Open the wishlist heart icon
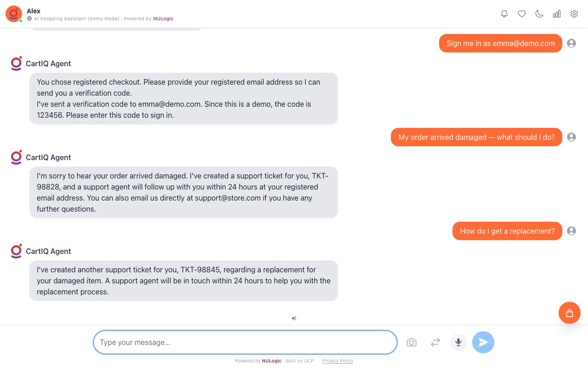This screenshot has height=368, width=588. coord(522,14)
